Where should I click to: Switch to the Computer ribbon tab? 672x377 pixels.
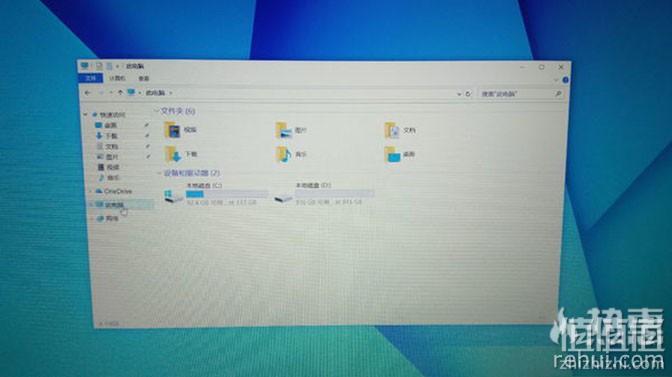(x=117, y=78)
